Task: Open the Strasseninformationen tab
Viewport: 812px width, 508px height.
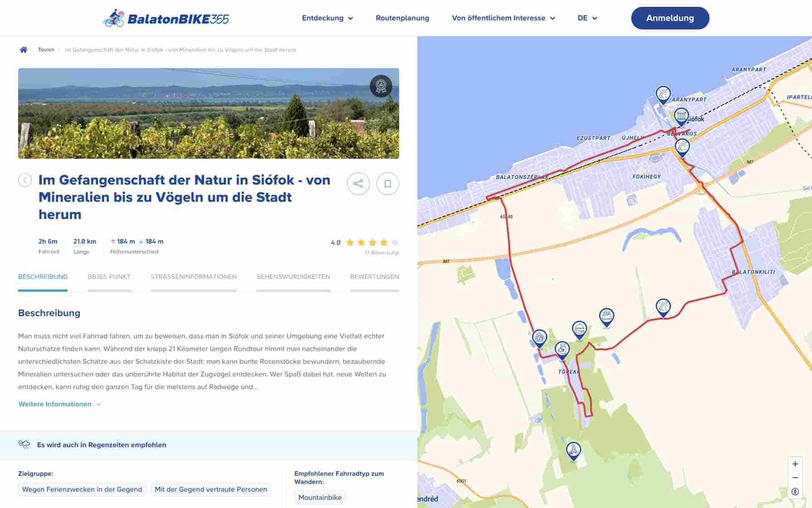Action: [193, 277]
